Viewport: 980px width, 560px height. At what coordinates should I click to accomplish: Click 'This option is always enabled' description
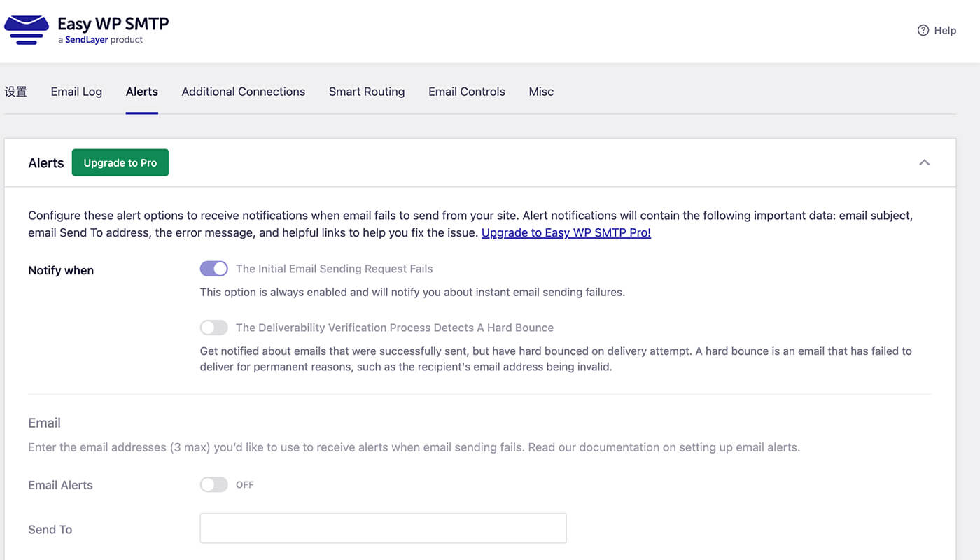(x=412, y=292)
